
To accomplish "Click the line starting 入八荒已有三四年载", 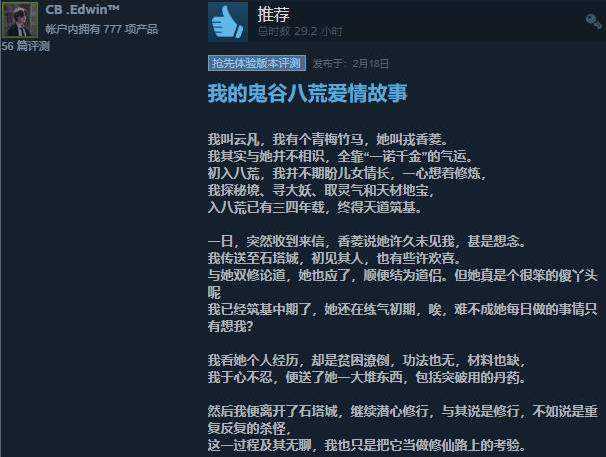I will (315, 207).
